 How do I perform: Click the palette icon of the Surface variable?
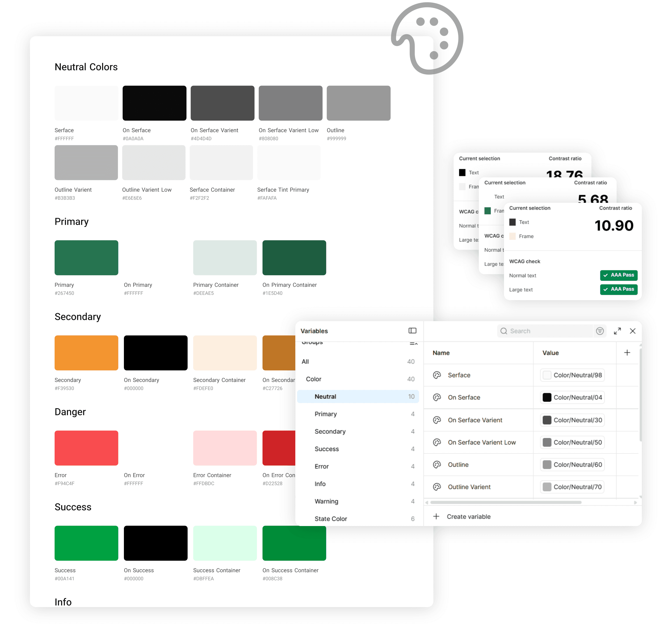pyautogui.click(x=437, y=375)
